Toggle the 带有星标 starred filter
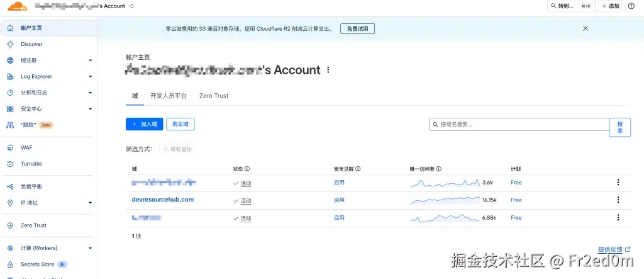The image size is (644, 279). click(x=177, y=149)
